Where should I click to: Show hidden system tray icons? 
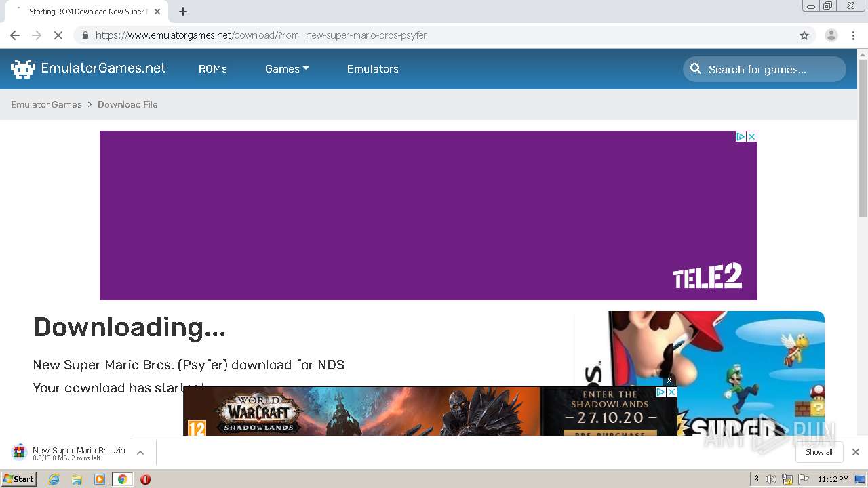tap(756, 479)
